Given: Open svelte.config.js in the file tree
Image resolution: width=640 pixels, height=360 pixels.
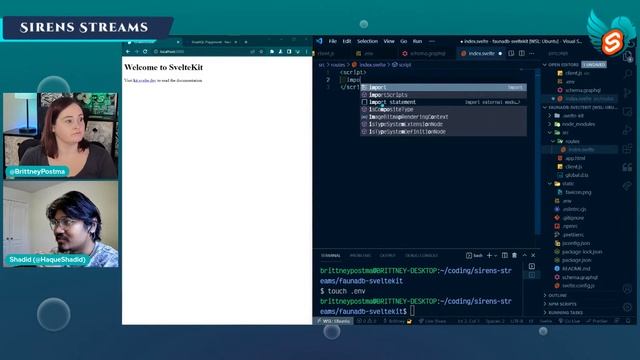Looking at the screenshot, I should 578,286.
